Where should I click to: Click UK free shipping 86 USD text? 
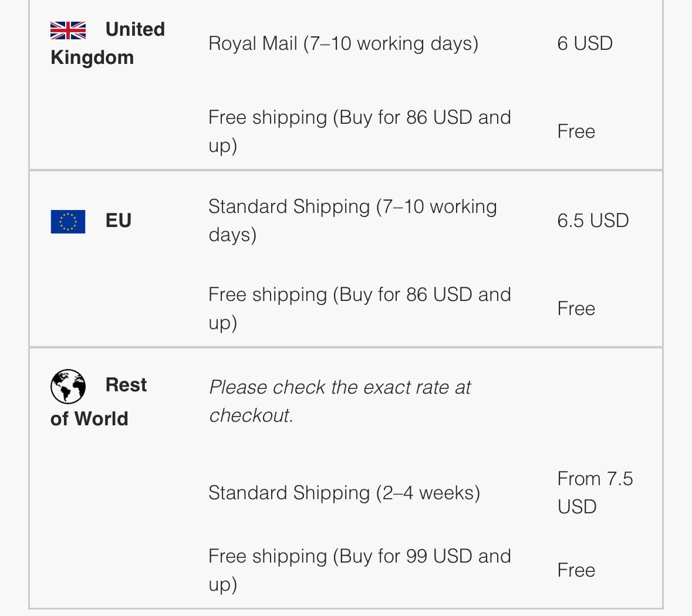point(360,131)
